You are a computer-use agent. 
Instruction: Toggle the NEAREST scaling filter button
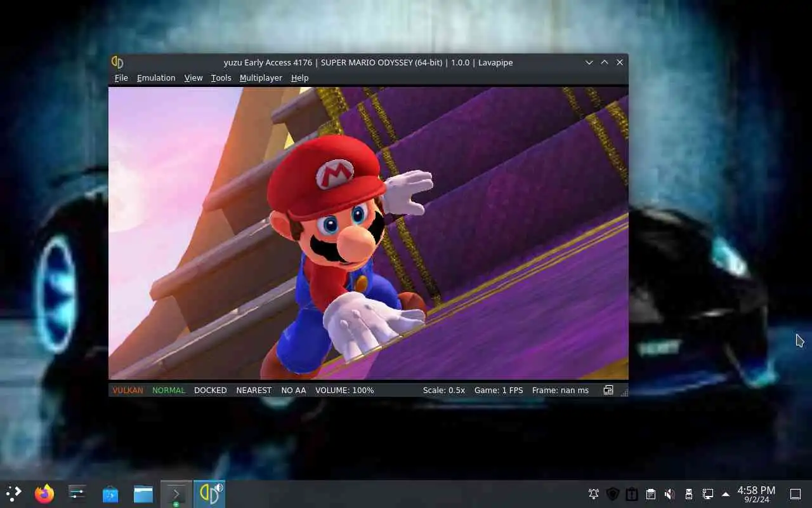point(254,390)
